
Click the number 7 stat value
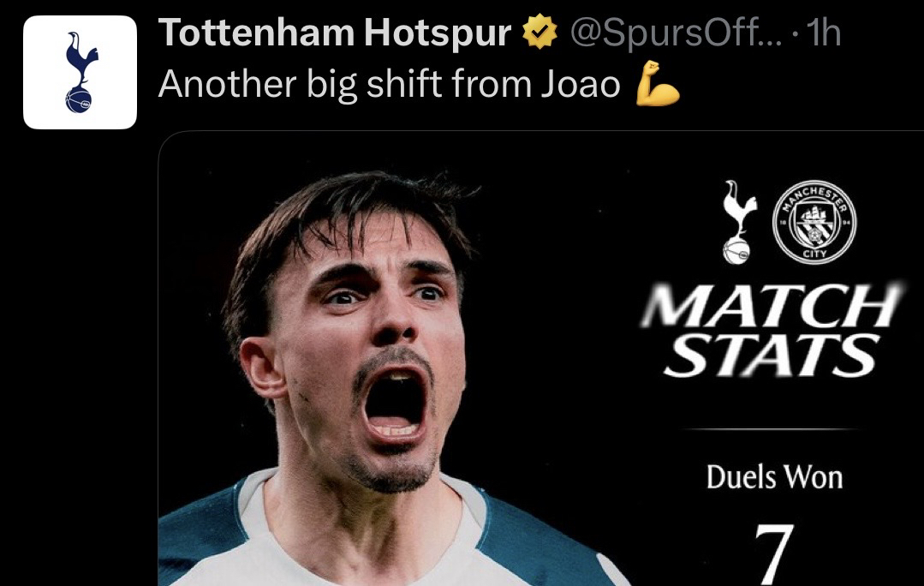pyautogui.click(x=774, y=554)
